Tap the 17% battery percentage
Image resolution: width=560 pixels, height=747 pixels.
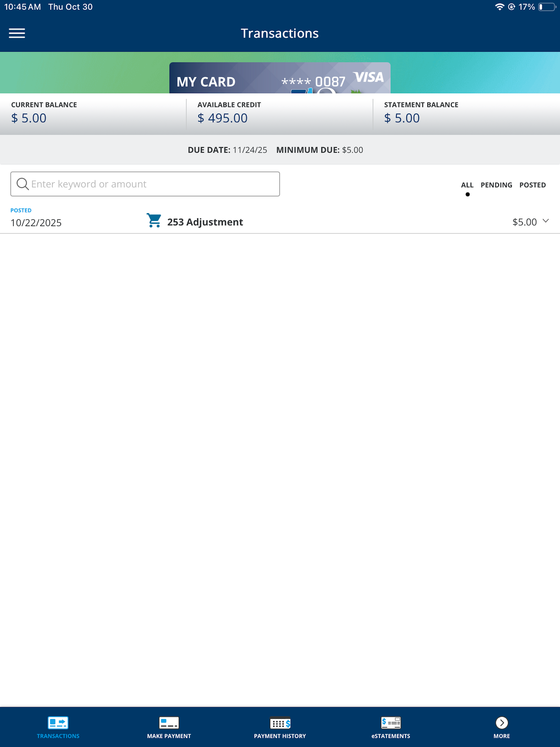click(x=527, y=7)
